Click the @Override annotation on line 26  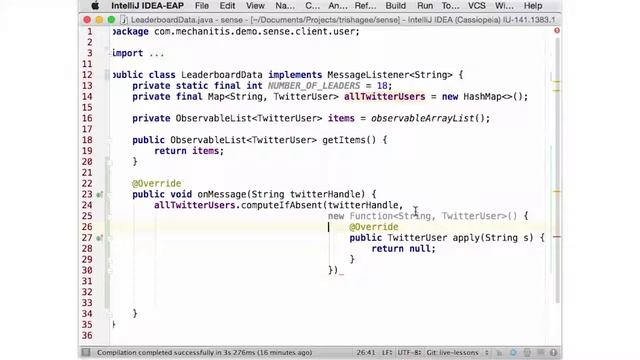pos(373,227)
